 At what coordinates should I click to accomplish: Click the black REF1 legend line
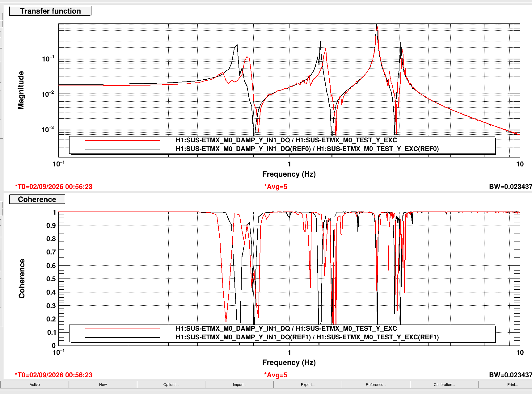click(x=122, y=337)
